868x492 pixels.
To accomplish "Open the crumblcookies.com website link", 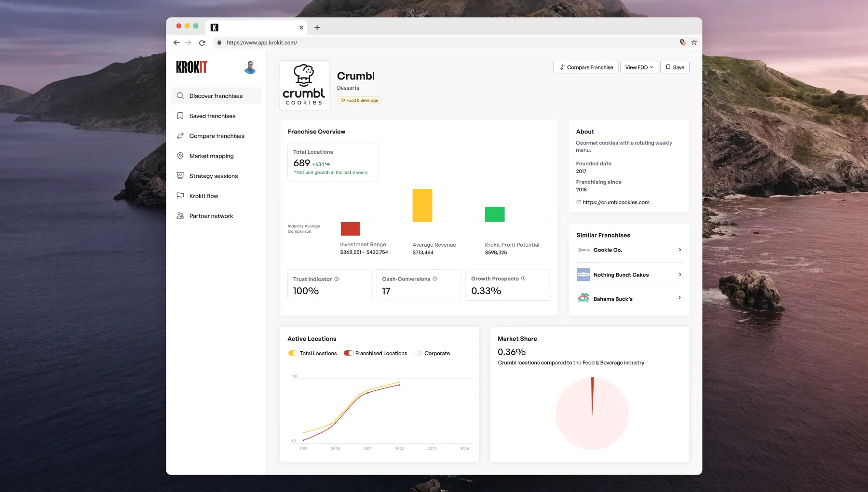I will tap(616, 202).
